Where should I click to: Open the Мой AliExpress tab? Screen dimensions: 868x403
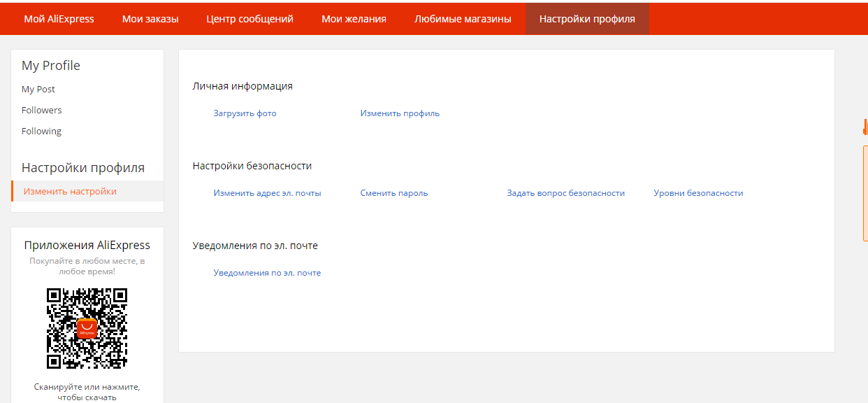59,19
